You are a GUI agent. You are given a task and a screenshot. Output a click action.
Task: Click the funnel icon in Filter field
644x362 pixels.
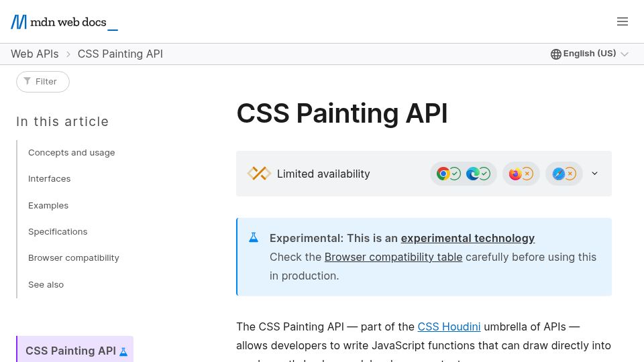[x=27, y=81]
